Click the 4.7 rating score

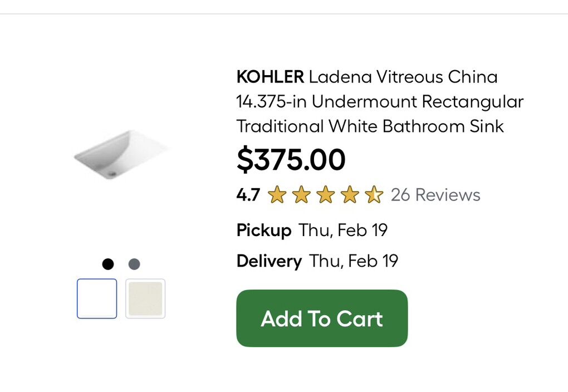click(248, 195)
